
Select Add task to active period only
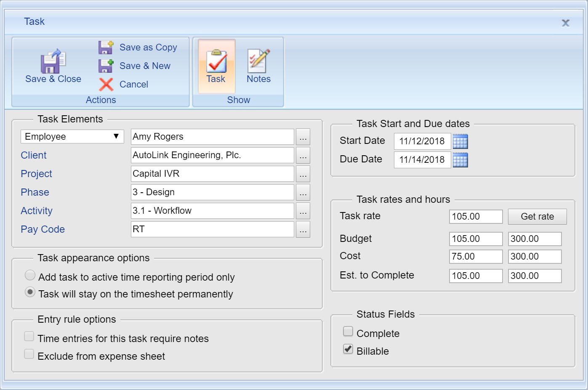pos(30,275)
